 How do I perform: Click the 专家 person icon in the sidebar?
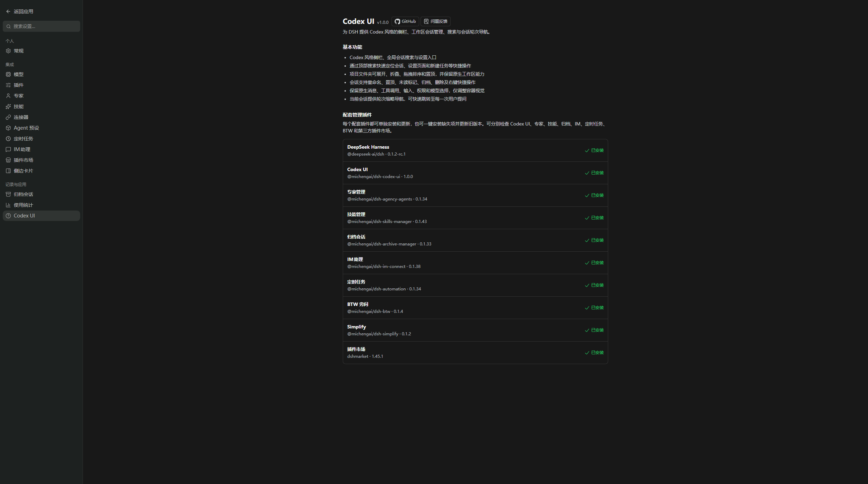coord(8,96)
